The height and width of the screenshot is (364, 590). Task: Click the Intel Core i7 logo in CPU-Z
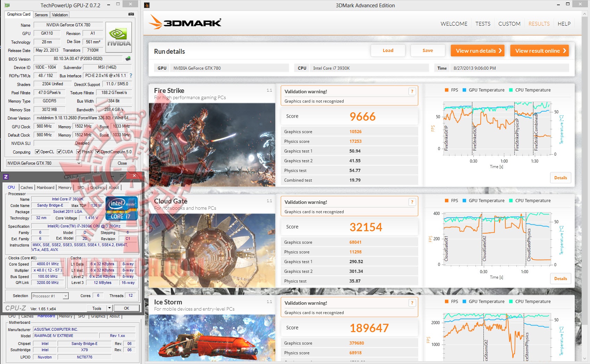(x=121, y=208)
